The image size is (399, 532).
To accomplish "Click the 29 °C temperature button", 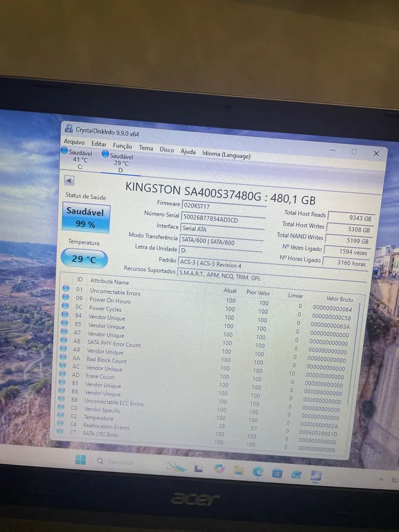I will [x=84, y=259].
